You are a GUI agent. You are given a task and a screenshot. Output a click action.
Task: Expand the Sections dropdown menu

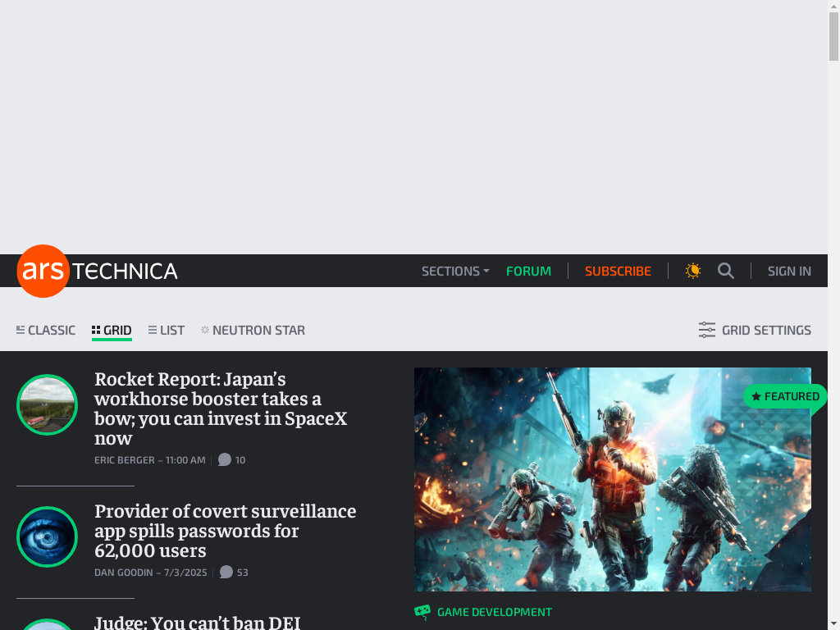click(x=455, y=271)
